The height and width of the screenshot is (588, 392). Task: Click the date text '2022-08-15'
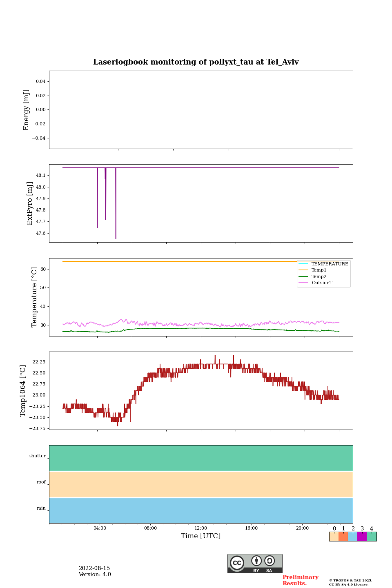click(x=94, y=568)
